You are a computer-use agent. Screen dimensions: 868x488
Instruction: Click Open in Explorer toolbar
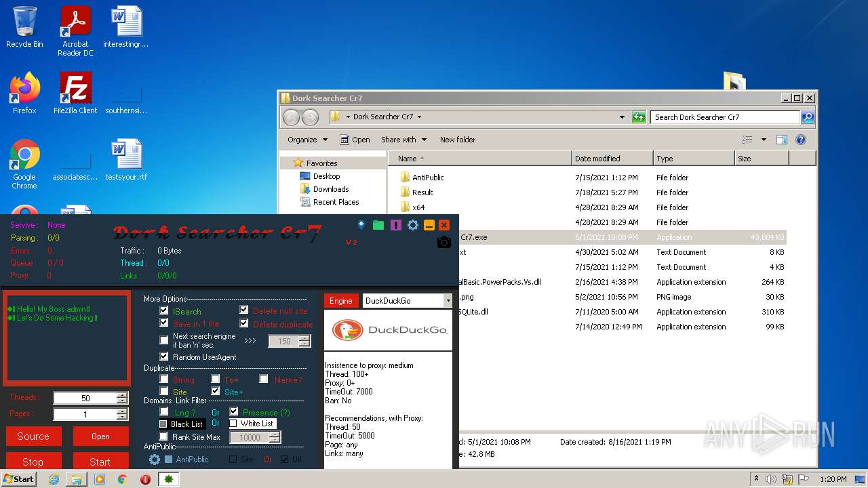[x=355, y=140]
